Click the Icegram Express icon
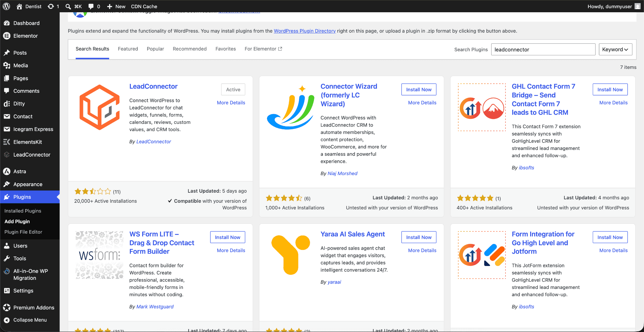The width and height of the screenshot is (644, 332). click(7, 129)
